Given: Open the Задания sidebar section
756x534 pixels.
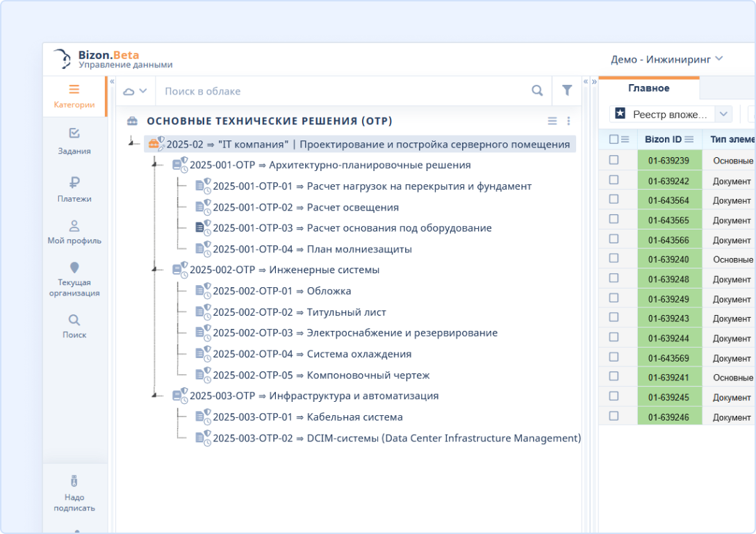Looking at the screenshot, I should 74,141.
